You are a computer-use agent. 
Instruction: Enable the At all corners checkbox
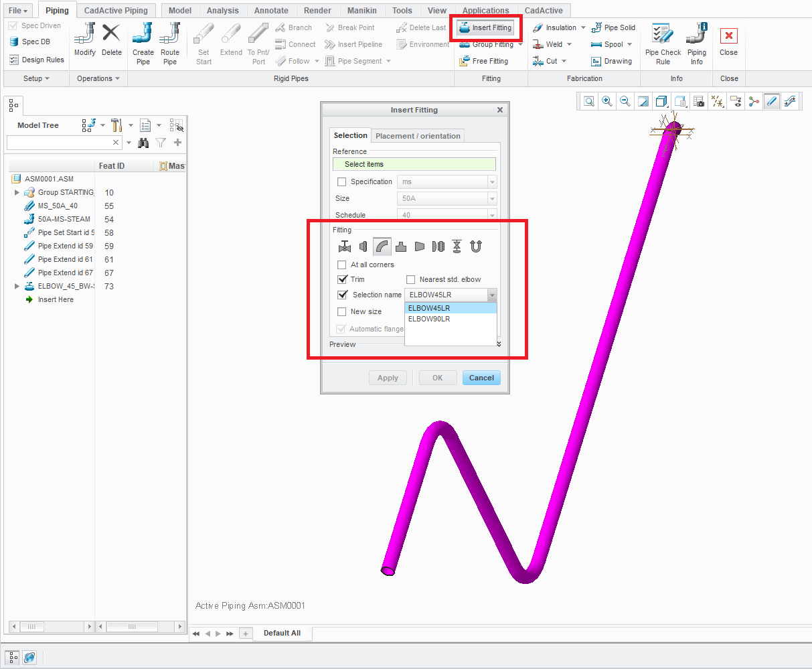[x=342, y=265]
